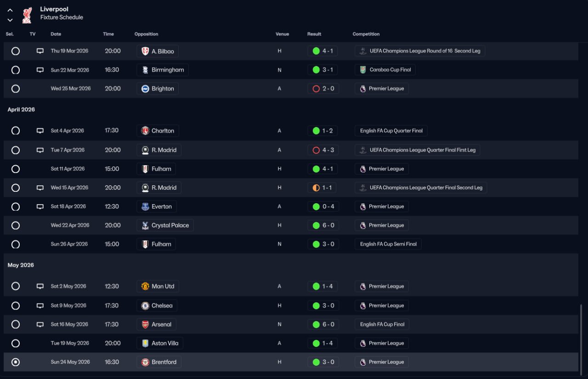Click the TV icon for Arsenal FA Cup Final
Viewport: 588px width, 379px height.
40,324
